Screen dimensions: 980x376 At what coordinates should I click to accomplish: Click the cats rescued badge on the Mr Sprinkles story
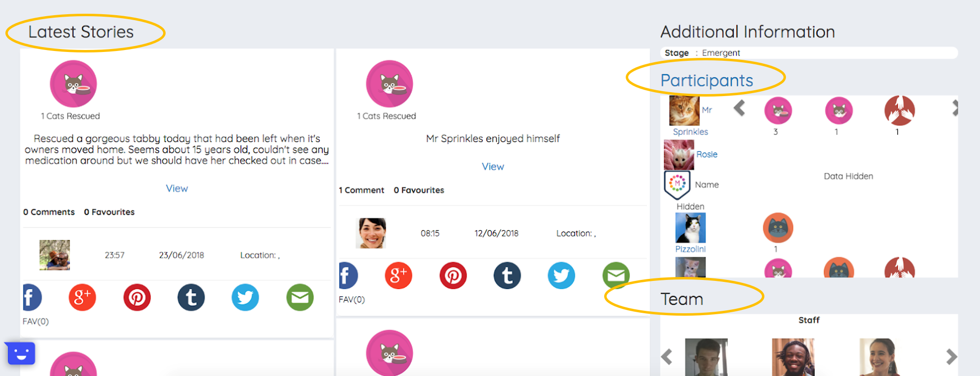390,84
